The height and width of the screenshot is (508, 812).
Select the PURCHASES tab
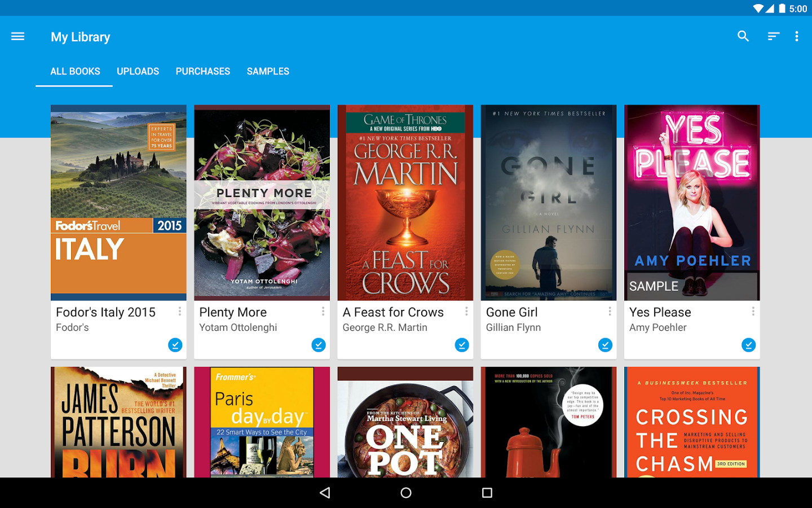(x=202, y=71)
